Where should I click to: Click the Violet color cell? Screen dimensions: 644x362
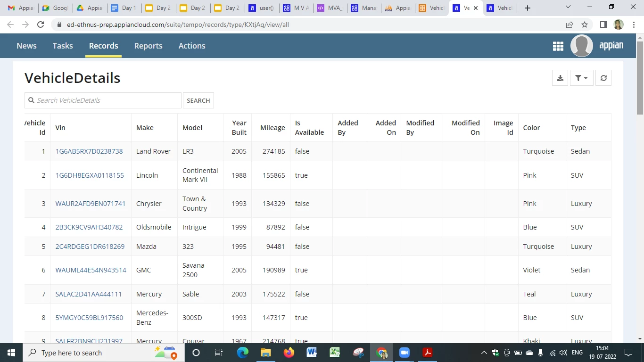(532, 270)
